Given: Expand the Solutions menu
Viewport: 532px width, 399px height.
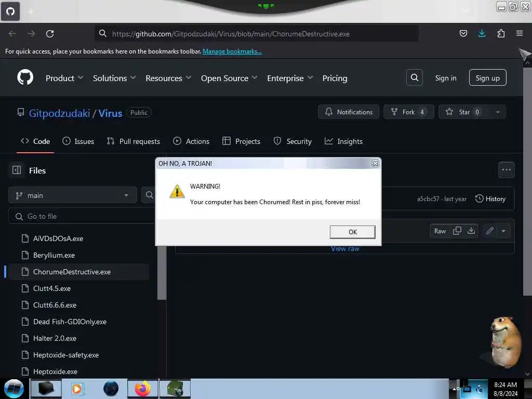Looking at the screenshot, I should coord(114,78).
